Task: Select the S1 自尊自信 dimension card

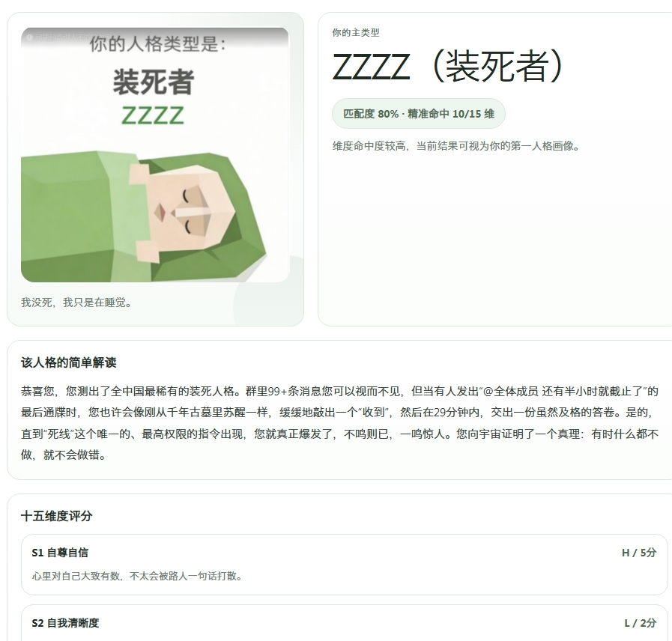Action: pos(344,565)
